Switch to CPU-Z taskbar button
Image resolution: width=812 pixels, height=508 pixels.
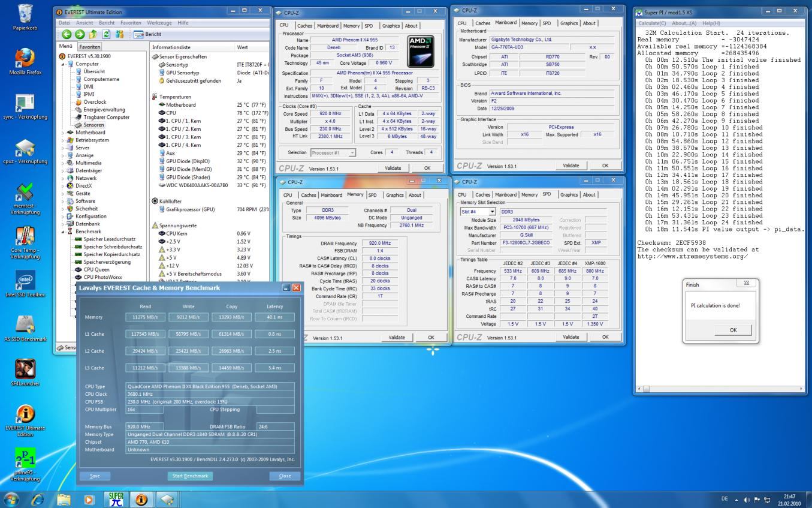168,498
